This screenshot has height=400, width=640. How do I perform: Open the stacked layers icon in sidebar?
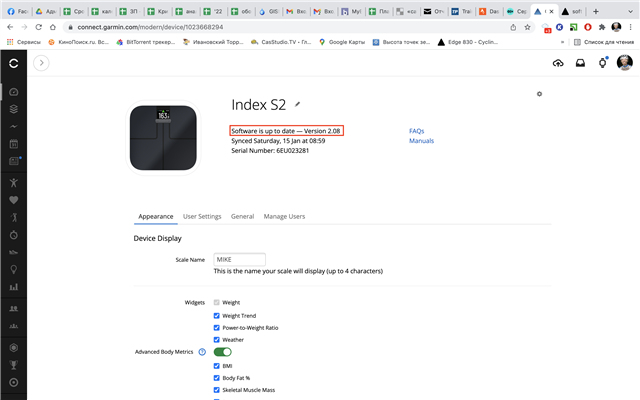coord(13,109)
